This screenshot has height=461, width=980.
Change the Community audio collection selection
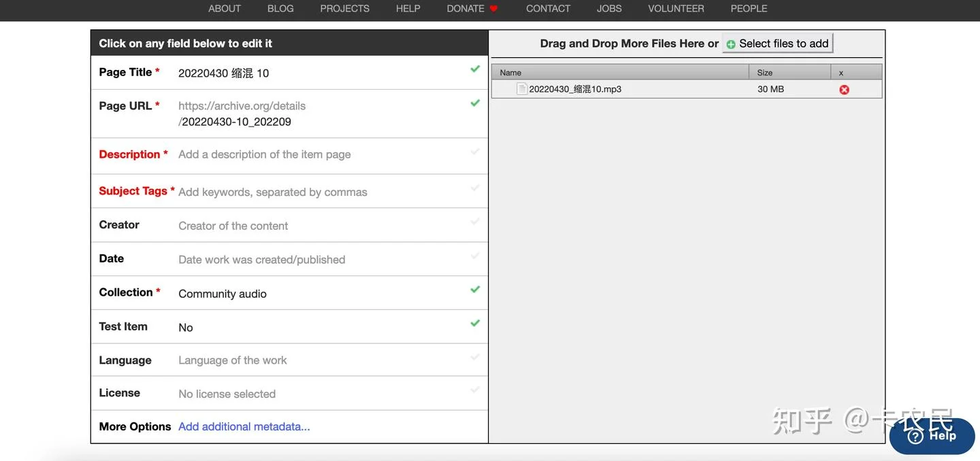[x=223, y=294]
